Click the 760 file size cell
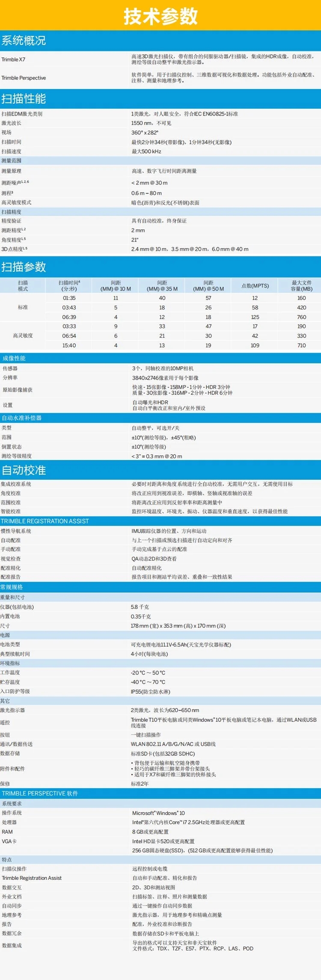321x980 pixels. click(302, 317)
